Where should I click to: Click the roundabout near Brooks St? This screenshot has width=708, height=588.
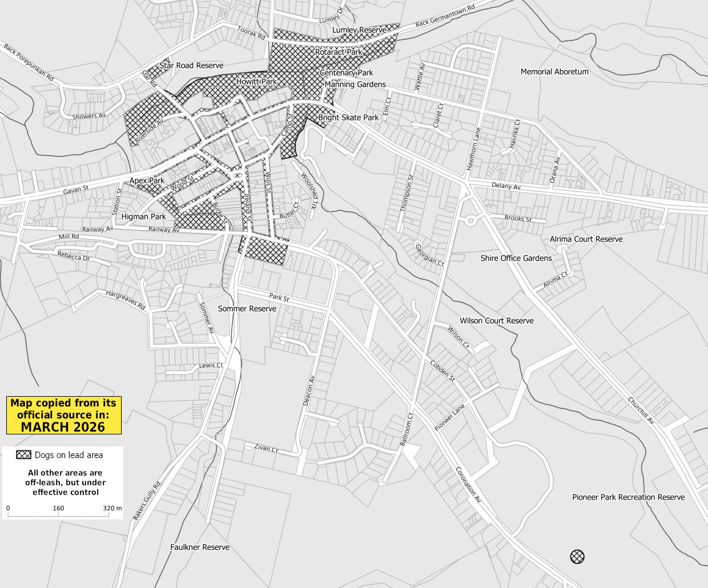click(471, 220)
